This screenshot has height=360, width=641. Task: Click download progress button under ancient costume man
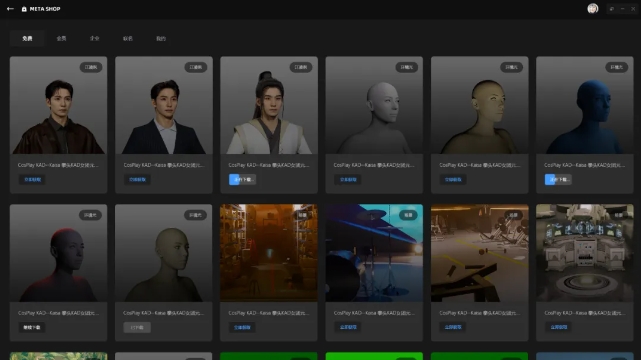242,179
